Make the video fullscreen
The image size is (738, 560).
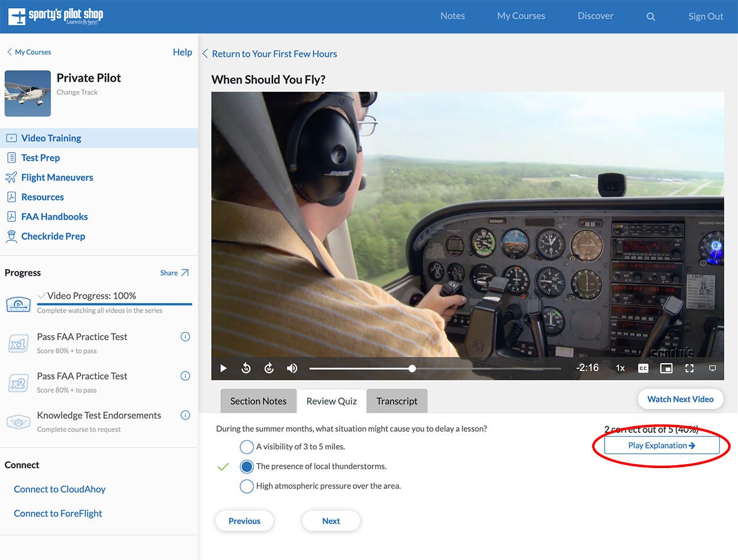point(689,368)
